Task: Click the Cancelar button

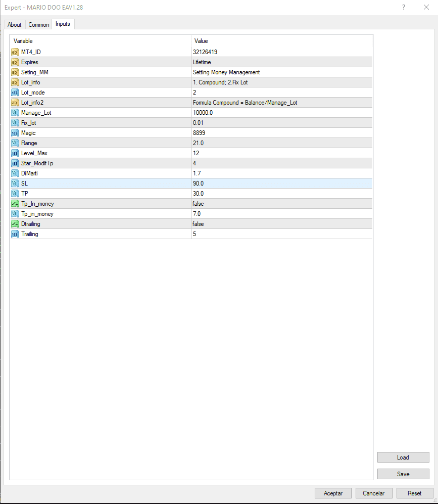Action: pyautogui.click(x=374, y=493)
